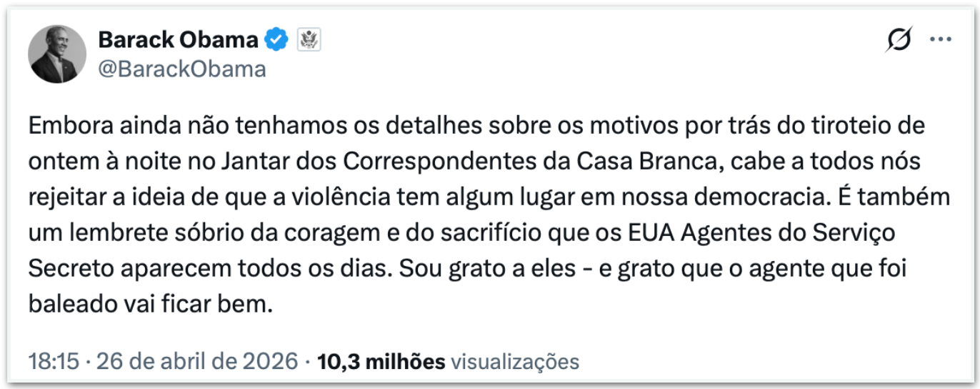Open the Barack Obama display name link
This screenshot has height=389, width=980.
[178, 40]
